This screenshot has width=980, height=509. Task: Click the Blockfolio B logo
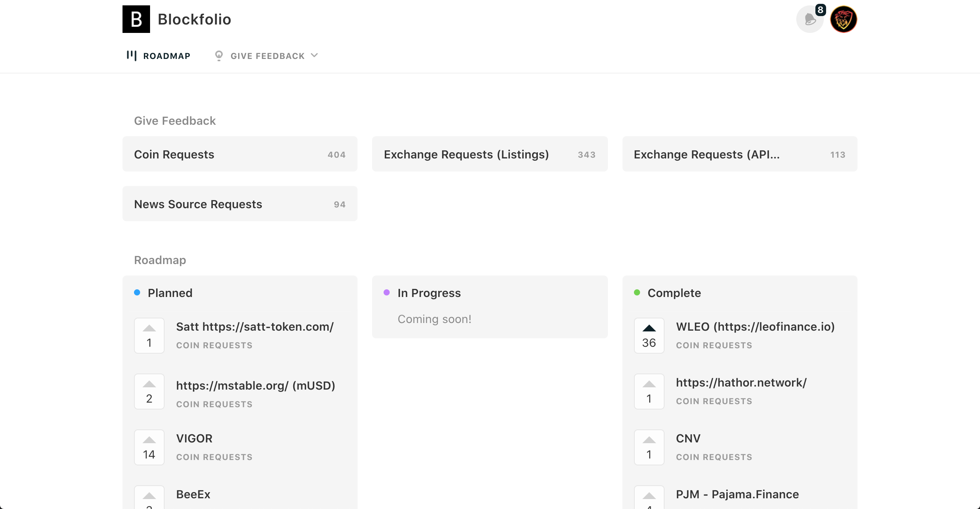(x=136, y=19)
